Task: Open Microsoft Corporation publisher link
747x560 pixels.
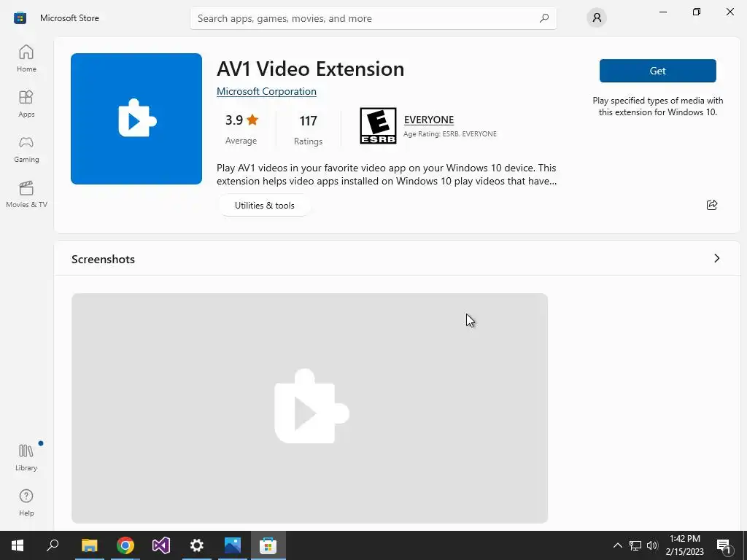Action: 266,91
